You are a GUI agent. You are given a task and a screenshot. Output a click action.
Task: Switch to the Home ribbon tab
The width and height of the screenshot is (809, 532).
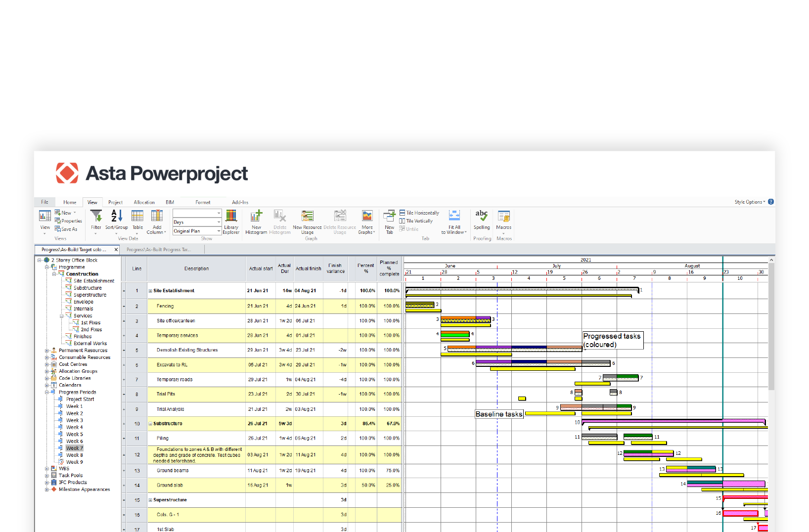pos(70,202)
